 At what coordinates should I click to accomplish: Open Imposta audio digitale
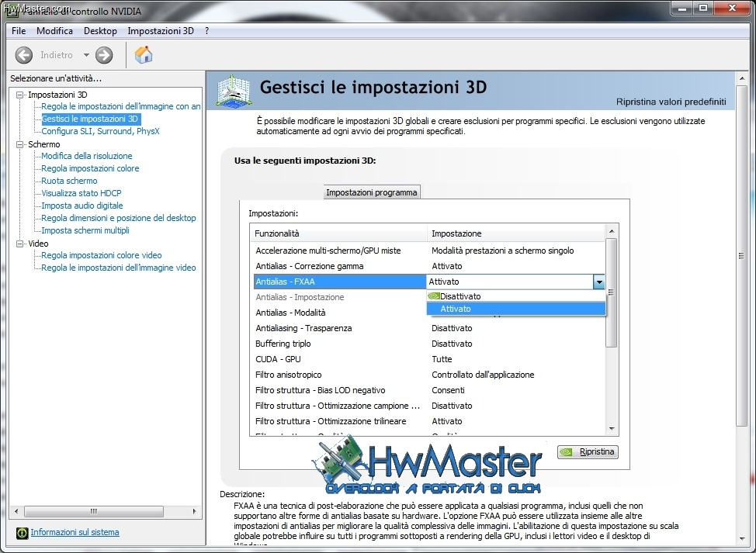coord(82,206)
